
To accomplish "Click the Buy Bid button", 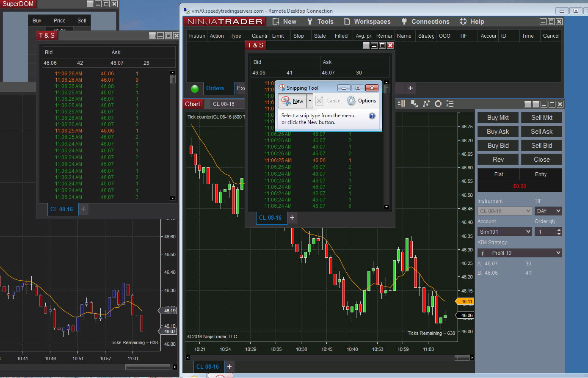I will pos(498,146).
